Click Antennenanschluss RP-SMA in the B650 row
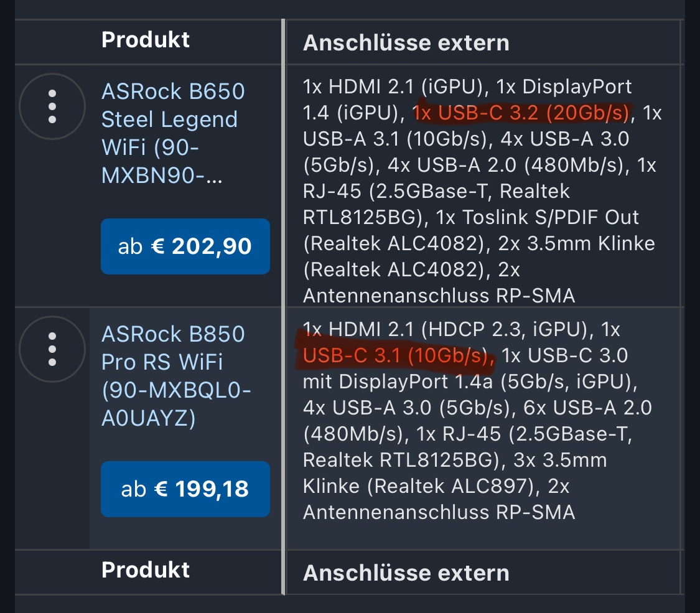 tap(439, 296)
